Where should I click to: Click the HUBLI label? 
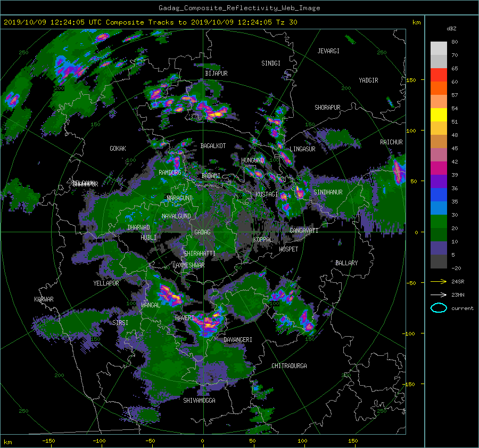click(x=148, y=238)
